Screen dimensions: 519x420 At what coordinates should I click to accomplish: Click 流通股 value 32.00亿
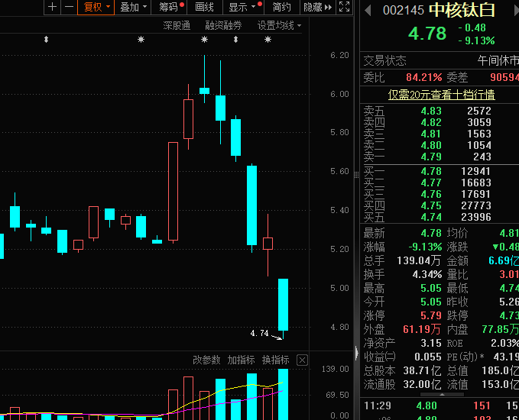(x=422, y=384)
